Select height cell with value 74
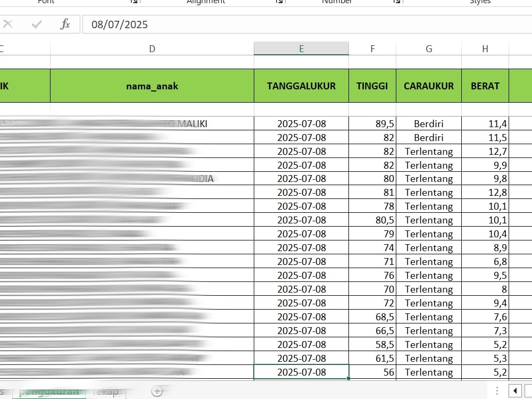This screenshot has width=532, height=399. pos(372,248)
